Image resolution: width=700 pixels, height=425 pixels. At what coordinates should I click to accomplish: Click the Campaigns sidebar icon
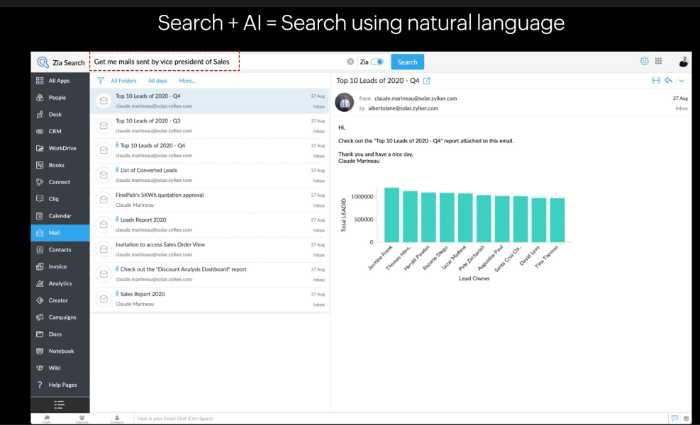[40, 317]
